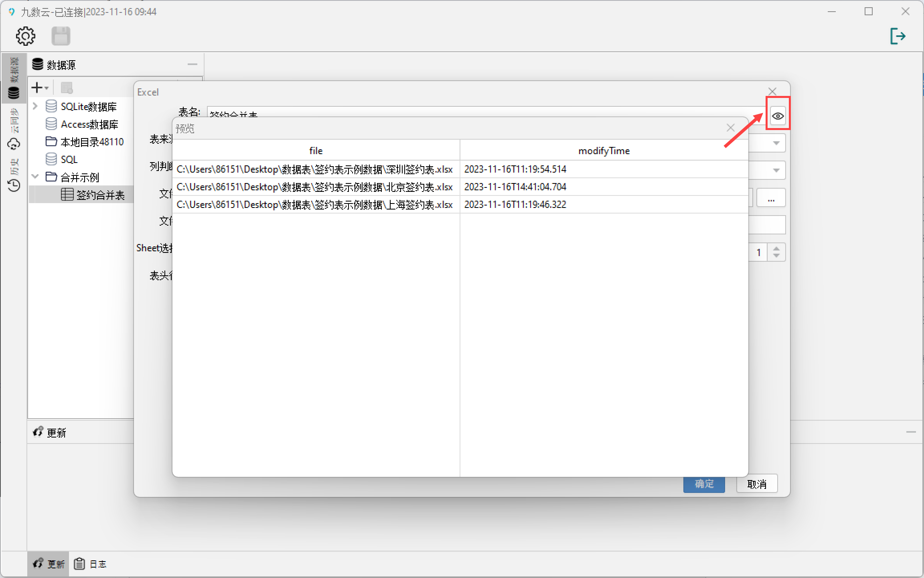Image resolution: width=924 pixels, height=578 pixels.
Task: Open the first dropdown arrow in Excel dialog
Action: coord(776,143)
